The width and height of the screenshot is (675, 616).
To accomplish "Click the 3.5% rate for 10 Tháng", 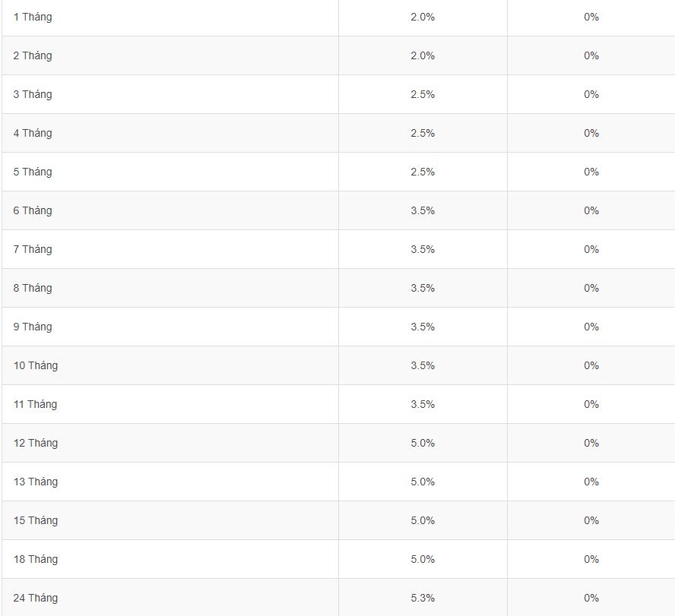I will pyautogui.click(x=423, y=365).
